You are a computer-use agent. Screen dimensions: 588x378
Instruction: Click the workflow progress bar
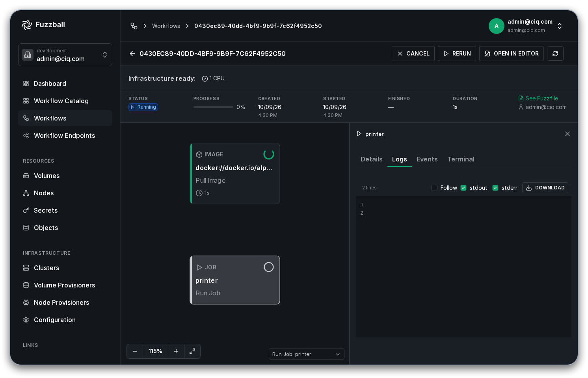(213, 107)
